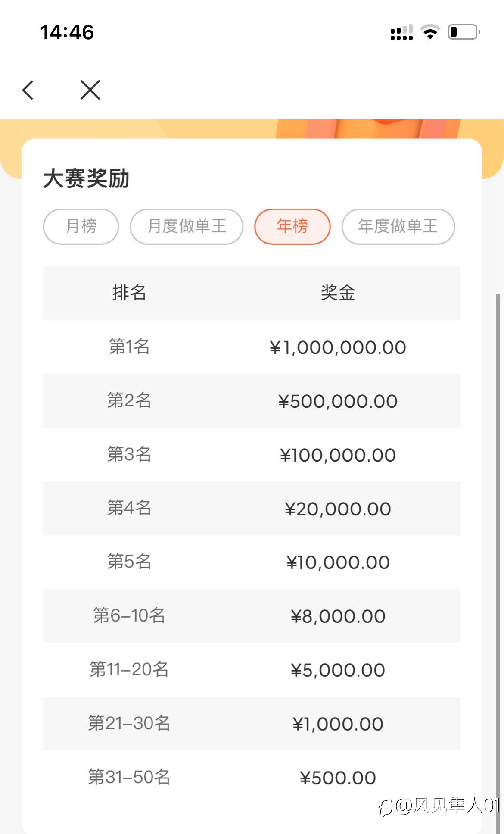Tap the ¥500,000.00 prize amount
This screenshot has width=504, height=834.
338,401
